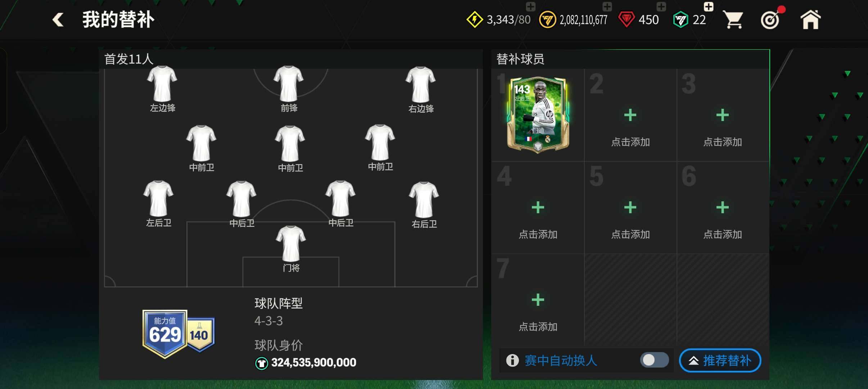
Task: Add a player to substitute slot 7
Action: pos(538,300)
